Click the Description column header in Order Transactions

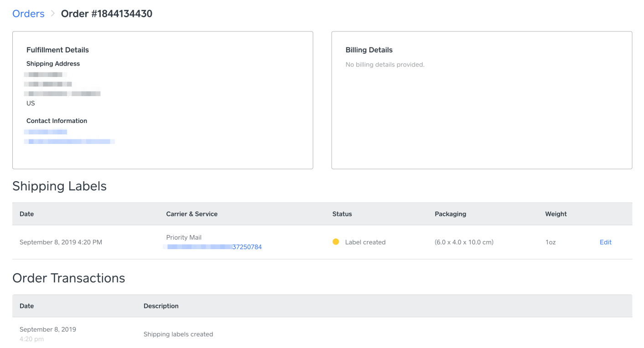(161, 306)
